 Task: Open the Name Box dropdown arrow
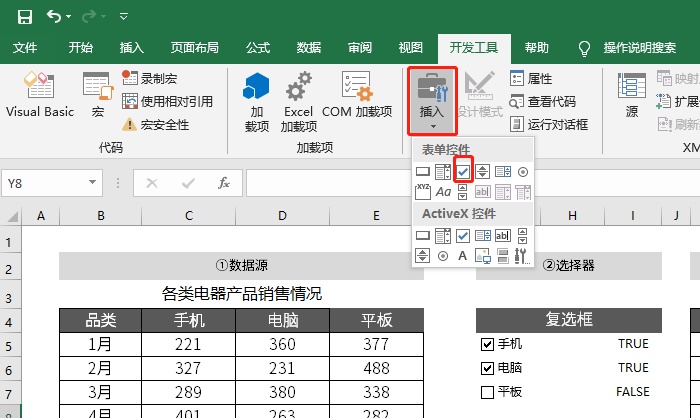point(92,182)
